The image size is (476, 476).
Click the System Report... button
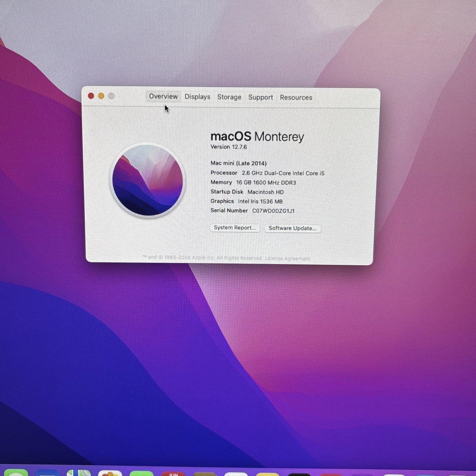click(x=235, y=228)
